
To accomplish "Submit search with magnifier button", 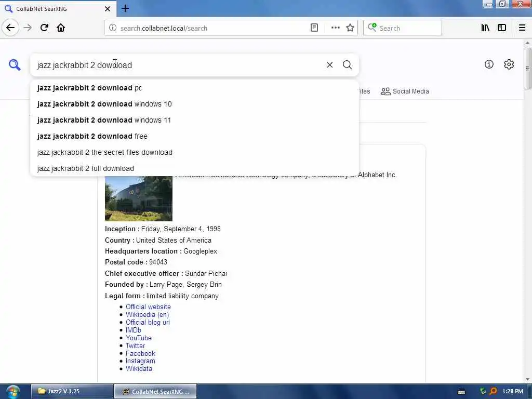I will point(347,65).
